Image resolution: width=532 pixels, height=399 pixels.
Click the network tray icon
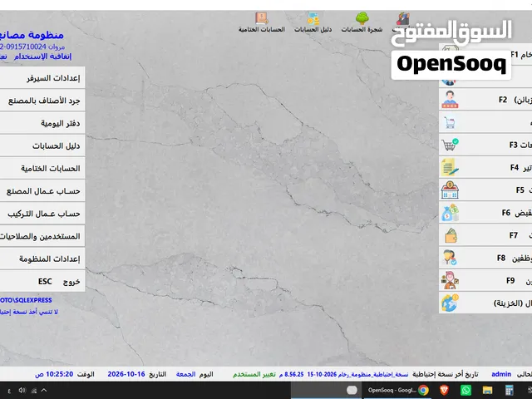tap(33, 391)
